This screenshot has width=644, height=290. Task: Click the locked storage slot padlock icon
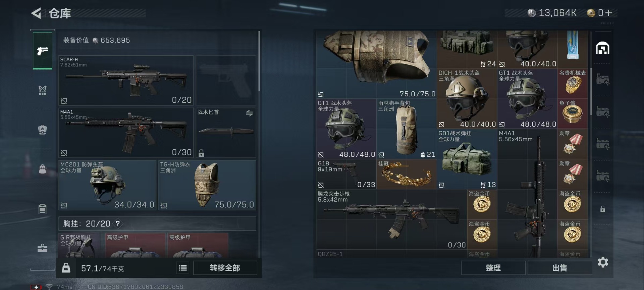pos(602,209)
